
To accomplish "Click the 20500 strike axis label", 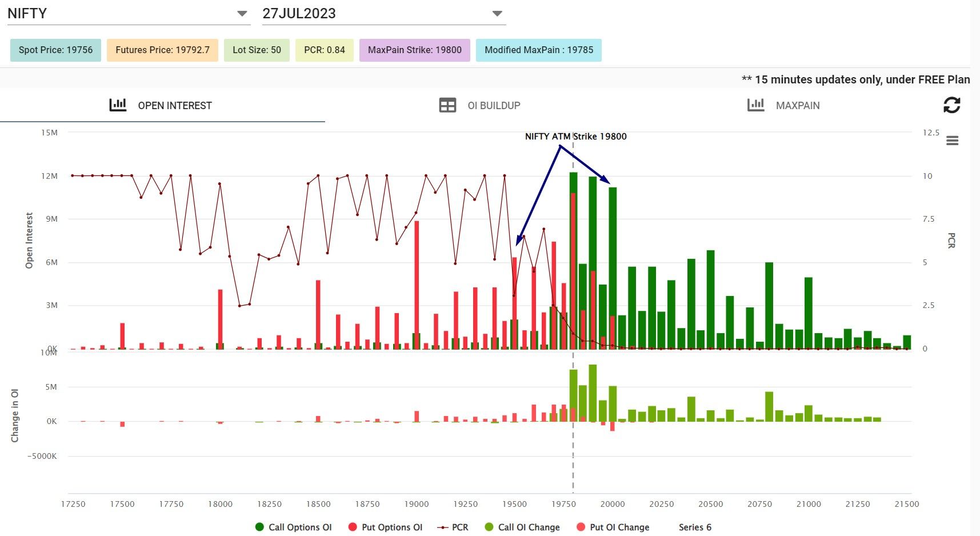I will pyautogui.click(x=711, y=504).
